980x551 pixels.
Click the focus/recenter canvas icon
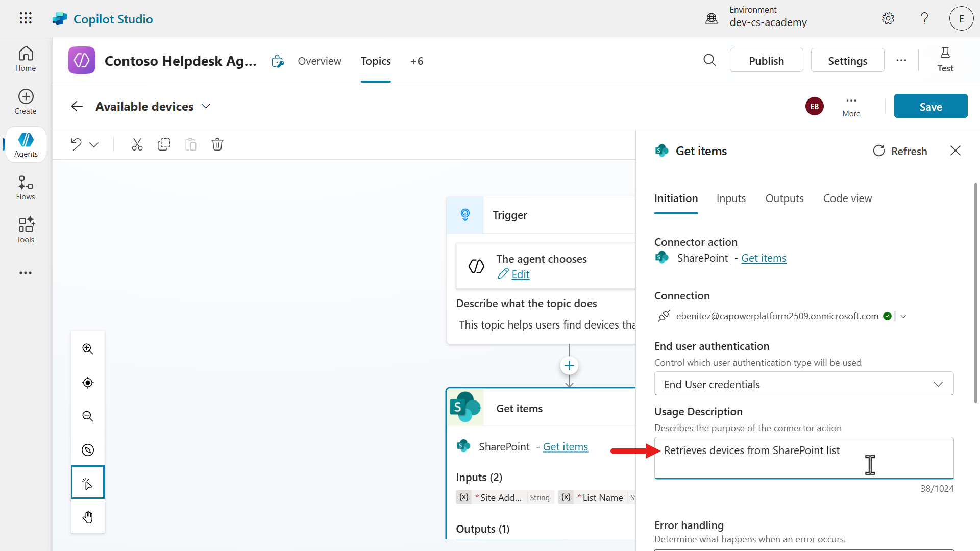click(88, 383)
